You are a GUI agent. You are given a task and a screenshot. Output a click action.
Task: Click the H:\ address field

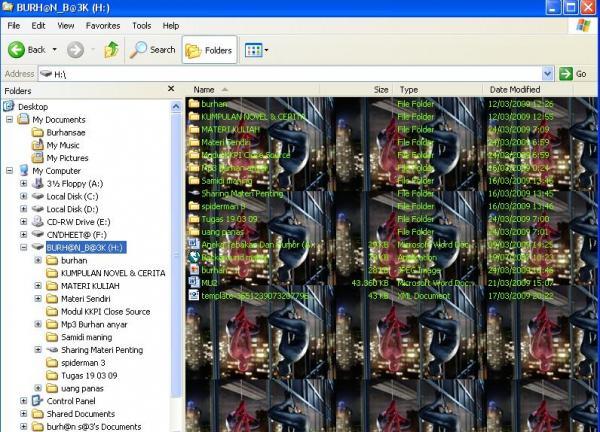(291, 74)
